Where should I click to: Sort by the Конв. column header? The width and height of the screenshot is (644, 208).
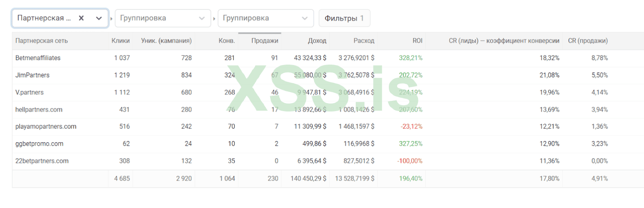click(226, 41)
